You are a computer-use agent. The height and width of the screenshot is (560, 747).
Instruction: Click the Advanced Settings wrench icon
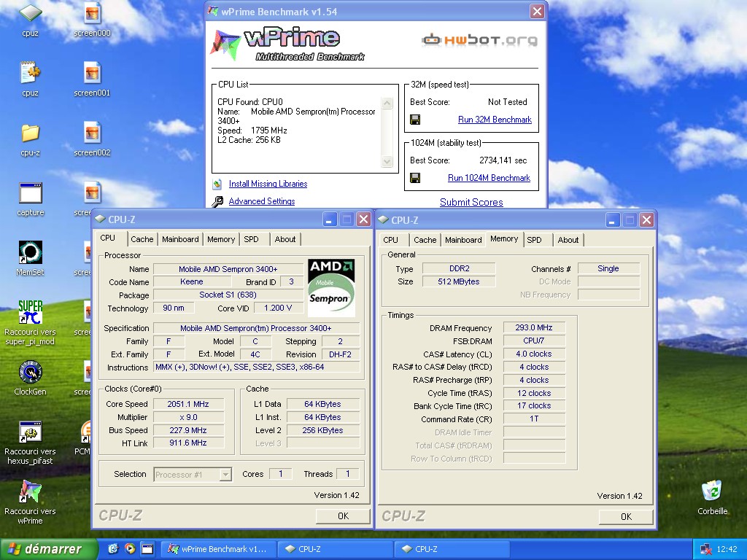pos(217,201)
